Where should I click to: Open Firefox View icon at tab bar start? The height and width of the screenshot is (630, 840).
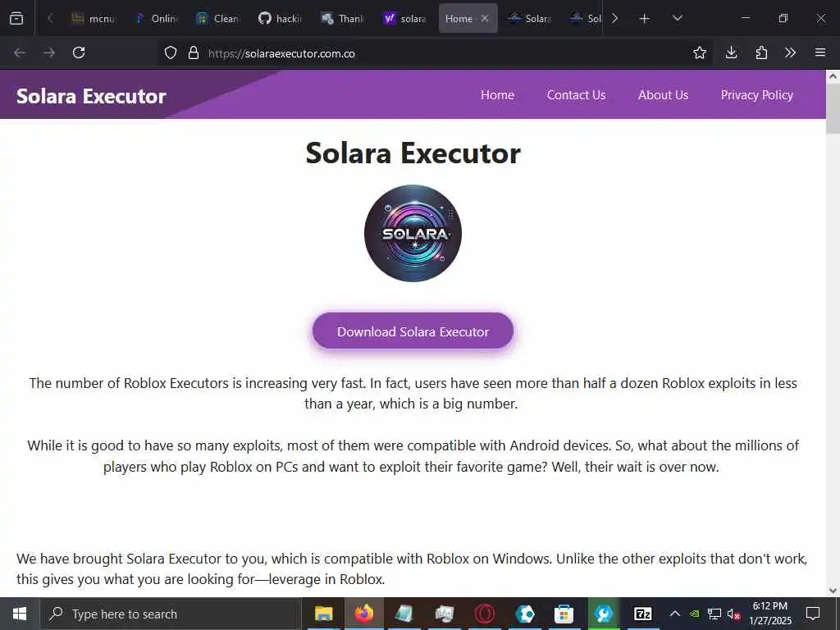click(16, 18)
